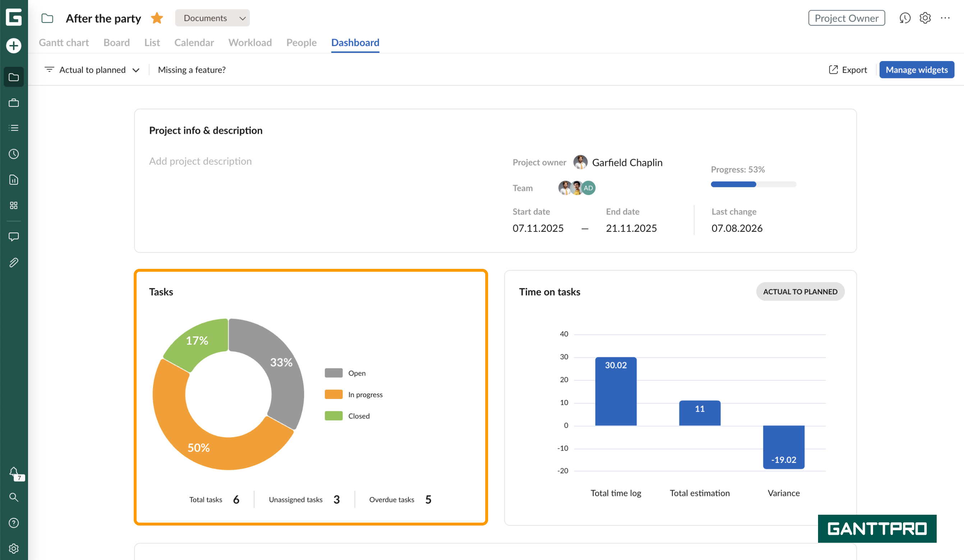Switch to the List tab
The image size is (964, 560).
[152, 42]
